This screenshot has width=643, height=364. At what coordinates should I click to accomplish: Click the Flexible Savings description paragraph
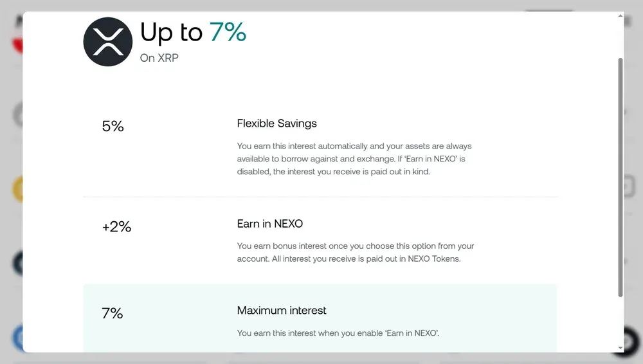point(354,159)
